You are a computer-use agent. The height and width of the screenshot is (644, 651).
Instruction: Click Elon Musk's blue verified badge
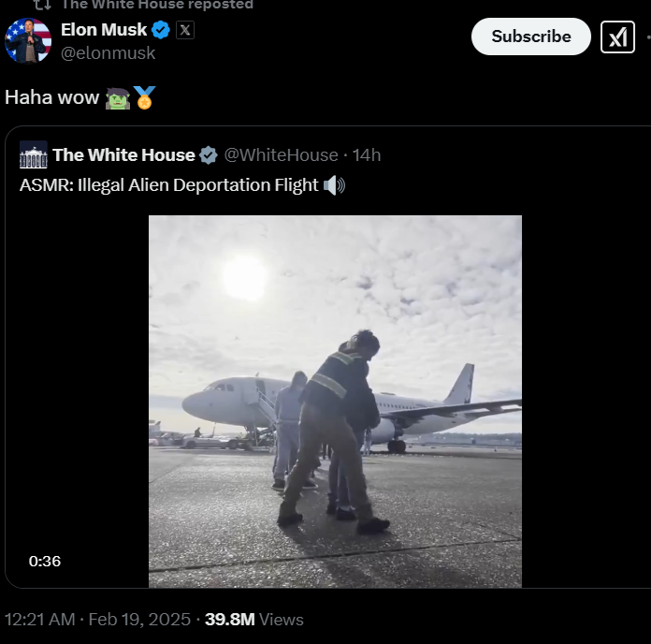[161, 30]
